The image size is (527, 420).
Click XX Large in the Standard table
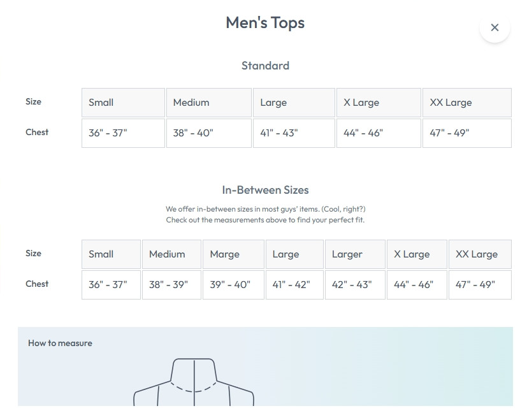point(466,103)
